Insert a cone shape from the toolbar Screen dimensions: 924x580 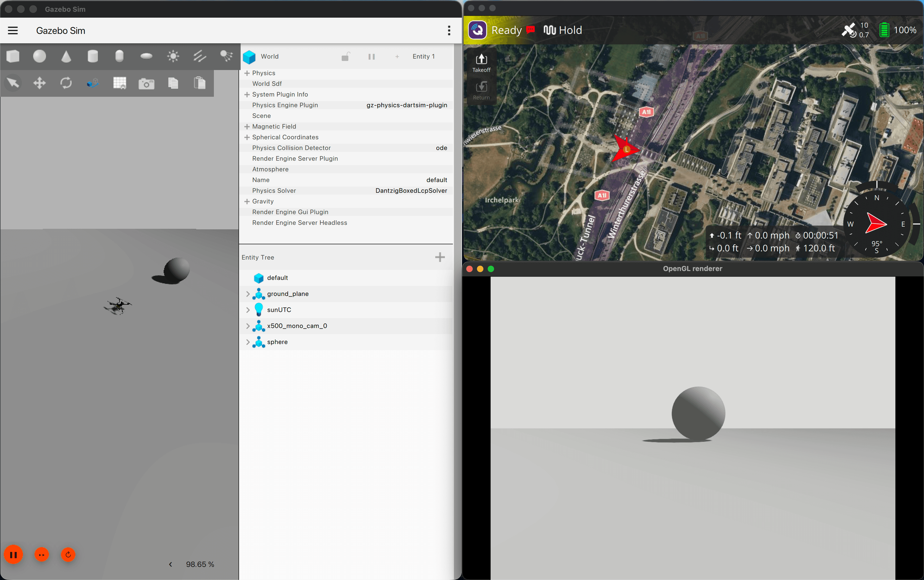click(66, 56)
